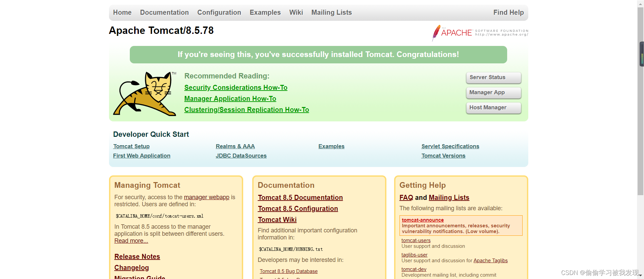Screen dimensions: 644x279
Task: Open the Tomcat Versions link
Action: [x=443, y=156]
